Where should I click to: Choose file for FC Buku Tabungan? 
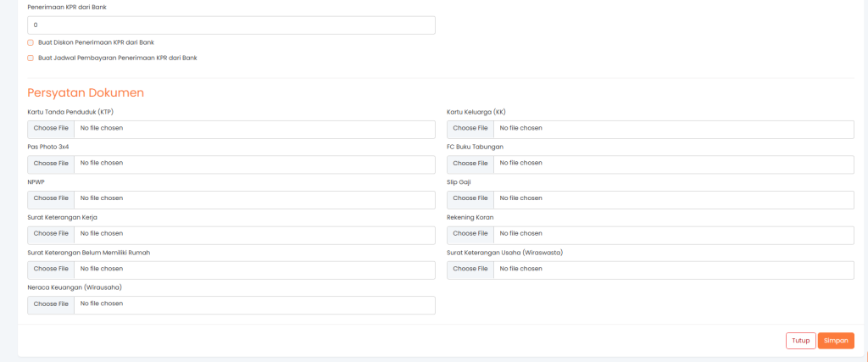[x=470, y=163]
